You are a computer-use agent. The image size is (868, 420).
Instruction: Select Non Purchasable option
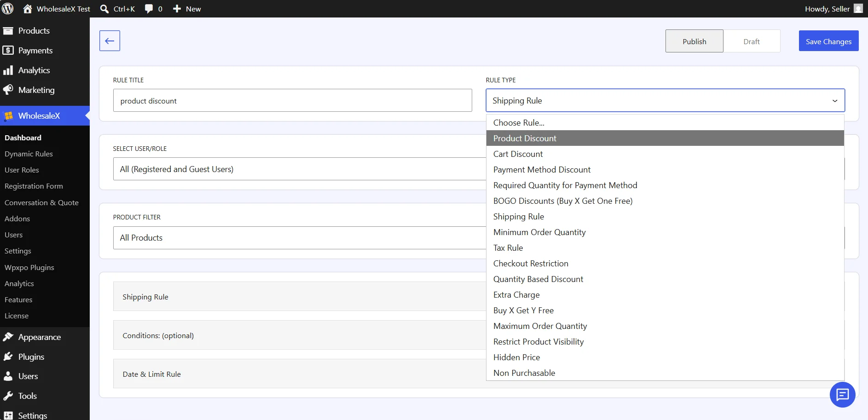[665, 373]
